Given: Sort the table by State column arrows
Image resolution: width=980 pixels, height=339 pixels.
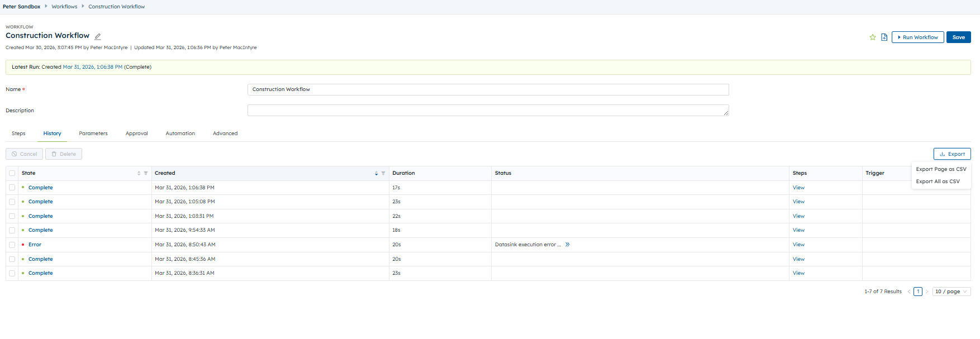Looking at the screenshot, I should click(139, 173).
